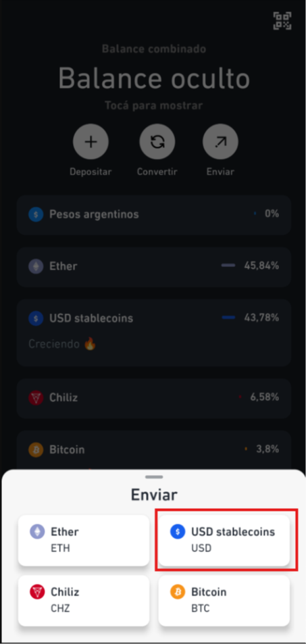Tap the Depositar plus icon

(x=91, y=142)
